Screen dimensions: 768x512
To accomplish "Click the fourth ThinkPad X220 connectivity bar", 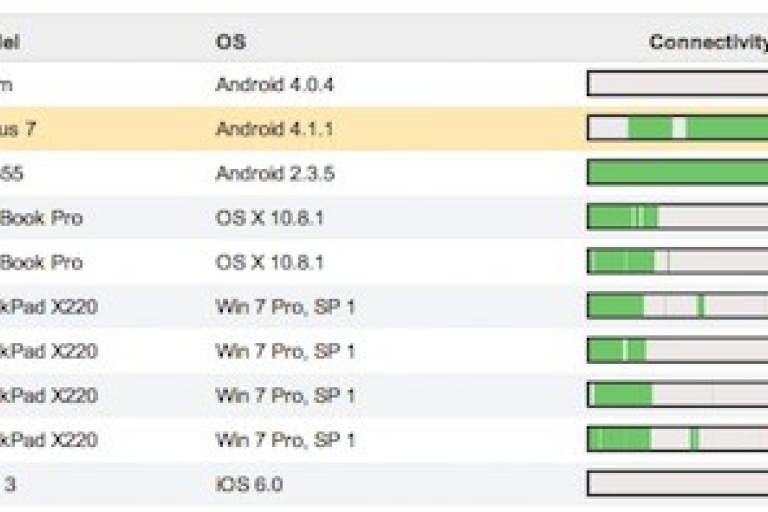I will pyautogui.click(x=677, y=439).
